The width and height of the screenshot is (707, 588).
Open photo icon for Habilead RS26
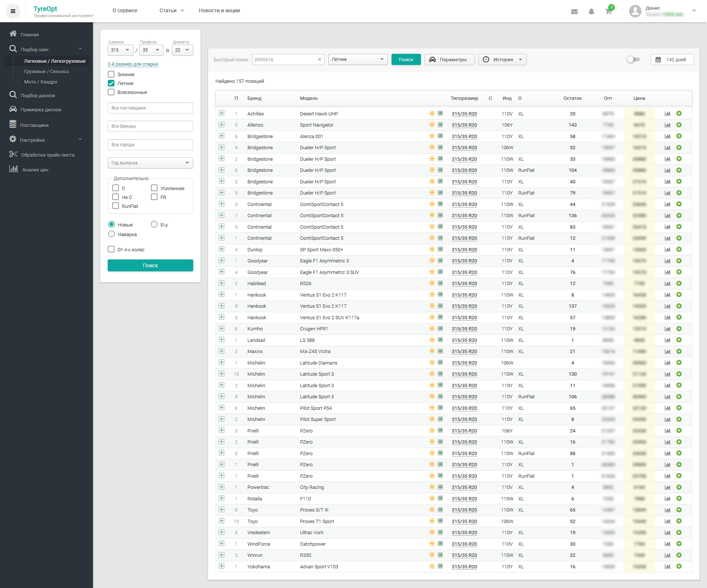440,283
